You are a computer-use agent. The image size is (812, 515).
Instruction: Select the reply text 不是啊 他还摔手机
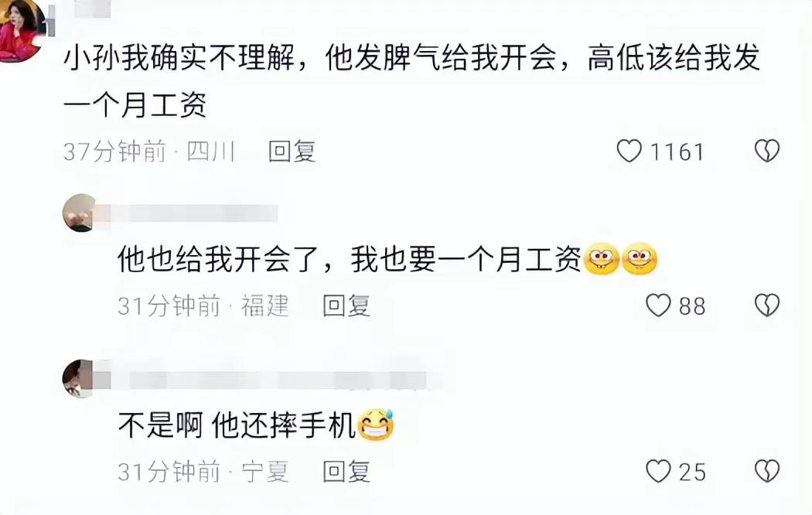tap(237, 425)
